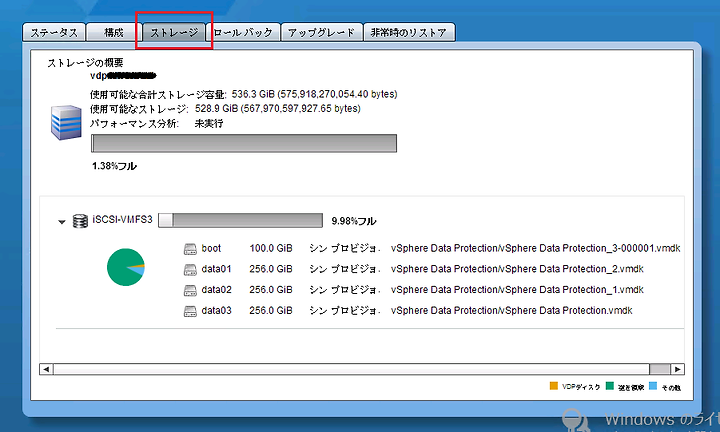The image size is (720, 432).
Task: Click the green legend swatch
Action: 610,386
